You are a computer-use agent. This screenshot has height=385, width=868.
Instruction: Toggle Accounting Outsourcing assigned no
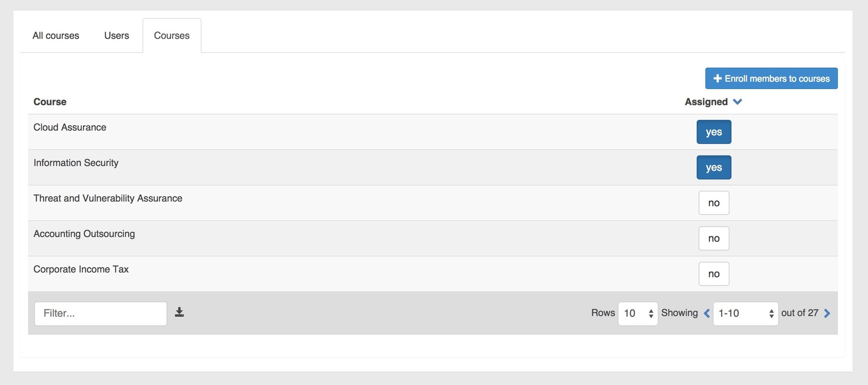pyautogui.click(x=714, y=238)
